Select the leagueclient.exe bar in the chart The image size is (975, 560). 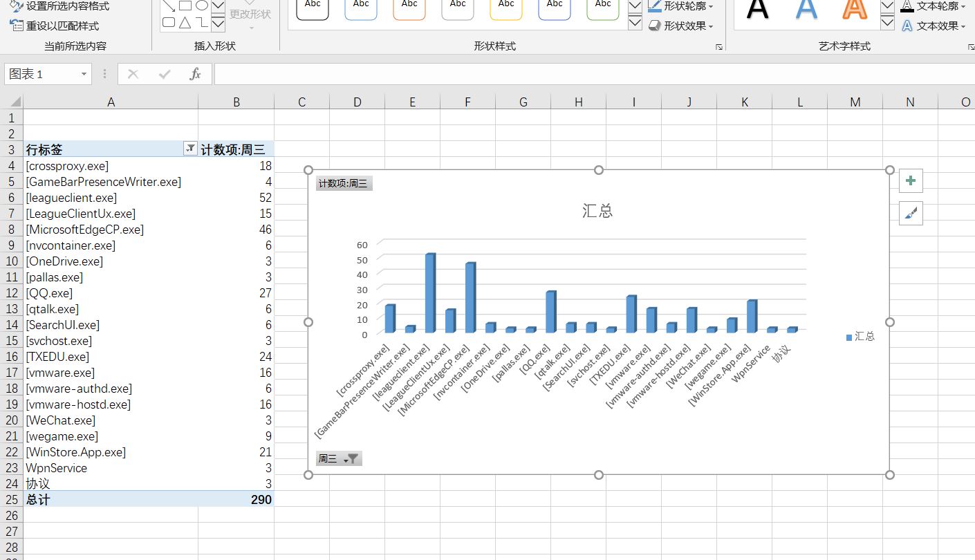(430, 293)
